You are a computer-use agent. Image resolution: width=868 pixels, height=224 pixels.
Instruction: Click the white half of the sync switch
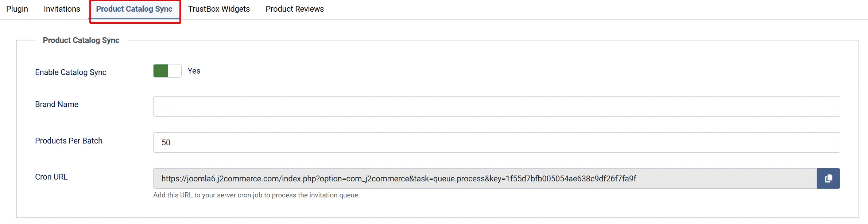[175, 71]
